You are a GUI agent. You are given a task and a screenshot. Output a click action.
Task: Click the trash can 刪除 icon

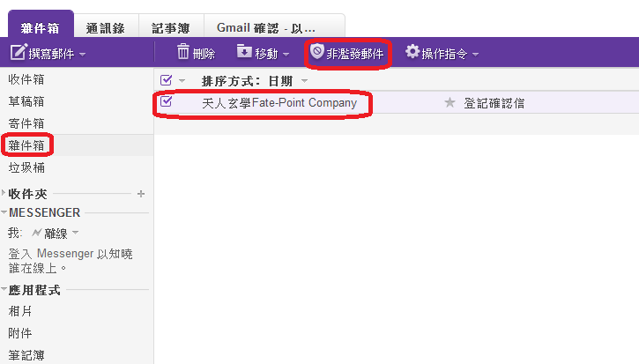click(182, 53)
